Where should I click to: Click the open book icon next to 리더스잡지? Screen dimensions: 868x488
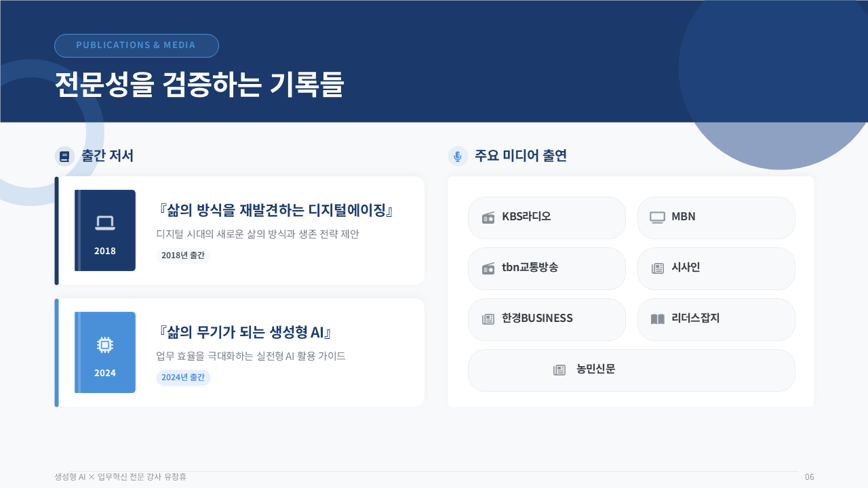(x=657, y=319)
